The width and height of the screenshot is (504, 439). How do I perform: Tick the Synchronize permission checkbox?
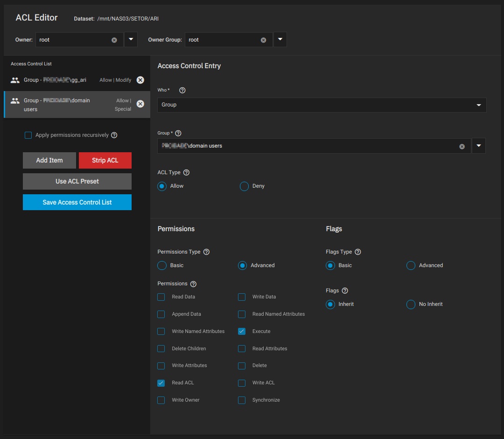(x=242, y=400)
